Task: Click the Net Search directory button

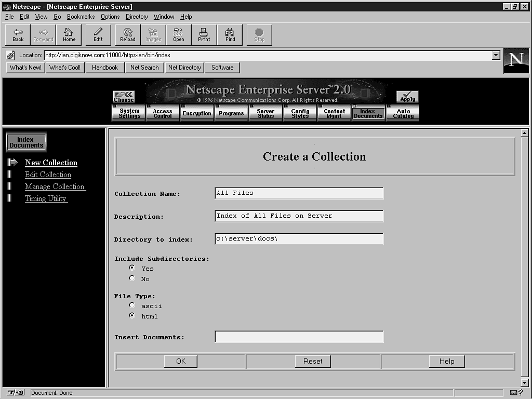Action: click(144, 68)
